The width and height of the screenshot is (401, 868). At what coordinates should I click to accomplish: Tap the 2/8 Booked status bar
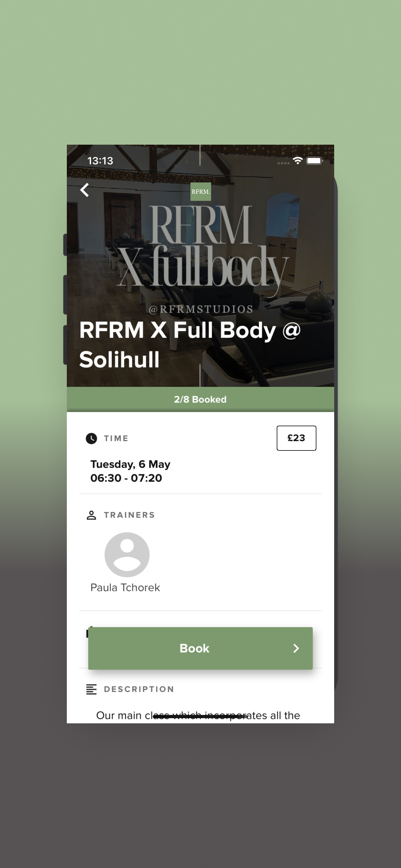[x=200, y=399]
